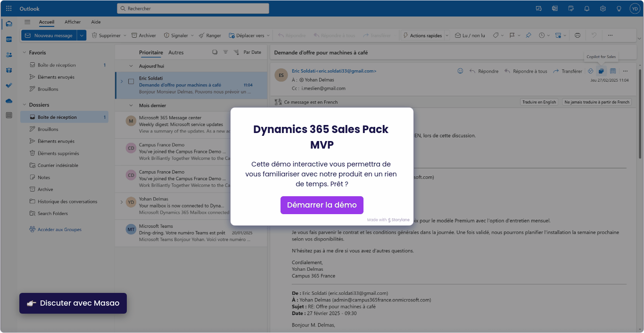Toggle the hamburger navigation pane button
644x333 pixels.
click(27, 22)
